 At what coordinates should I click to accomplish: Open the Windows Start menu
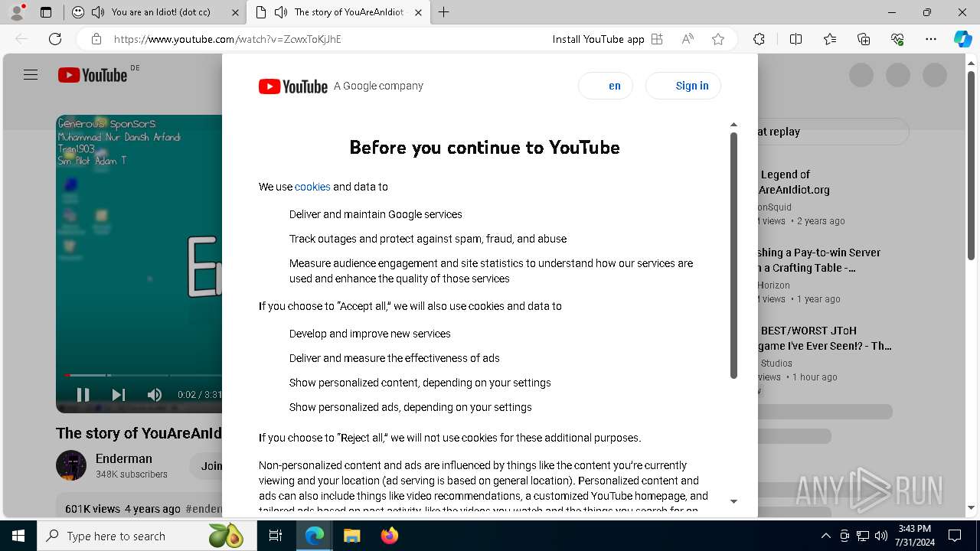pyautogui.click(x=18, y=536)
